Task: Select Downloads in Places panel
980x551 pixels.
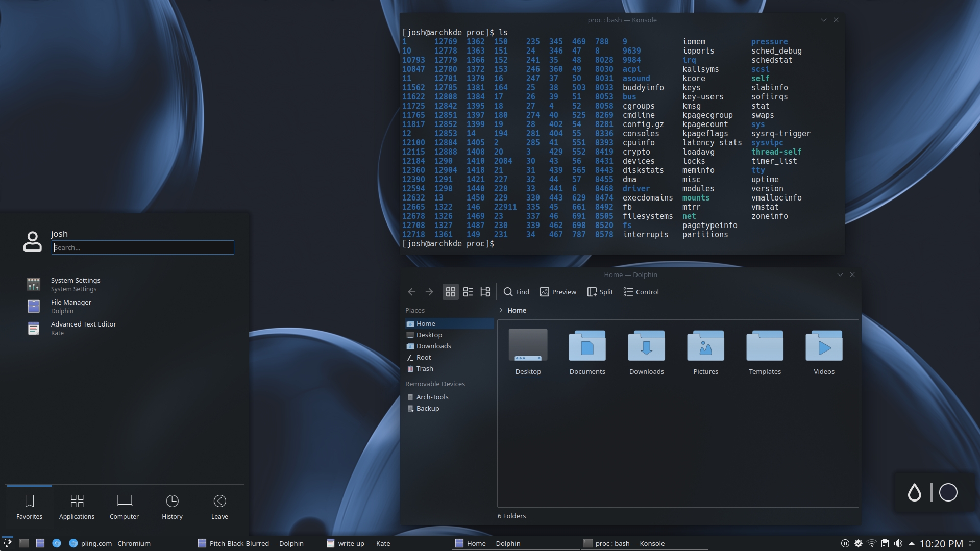Action: [449, 346]
